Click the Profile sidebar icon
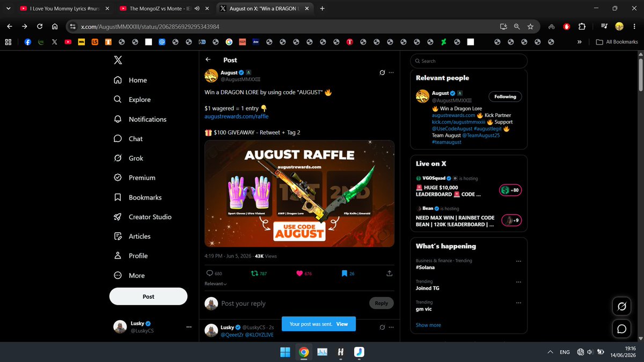This screenshot has height=362, width=644. (x=118, y=256)
